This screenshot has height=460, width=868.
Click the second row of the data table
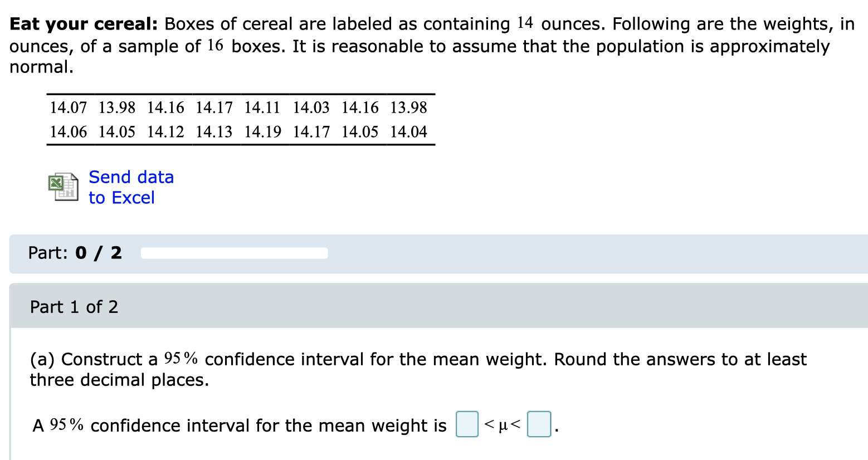[240, 131]
